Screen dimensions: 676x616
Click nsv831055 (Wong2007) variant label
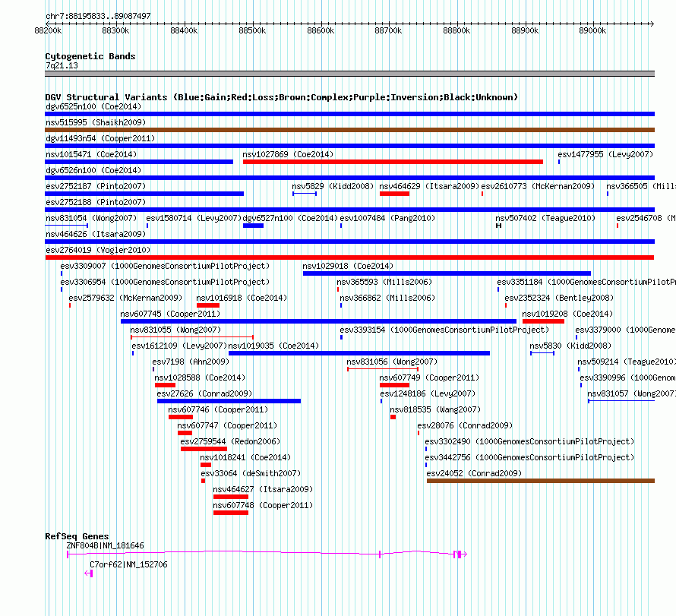[x=175, y=330]
